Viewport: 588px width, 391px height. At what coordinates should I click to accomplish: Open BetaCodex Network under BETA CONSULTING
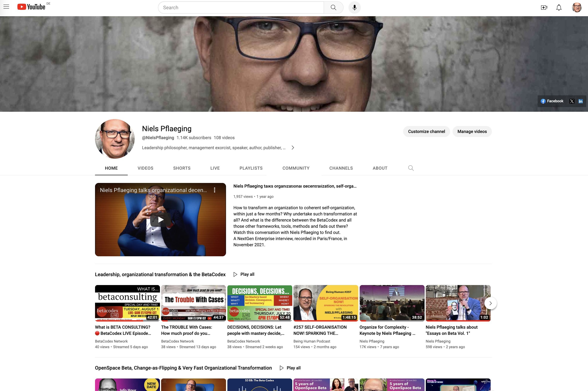(111, 341)
